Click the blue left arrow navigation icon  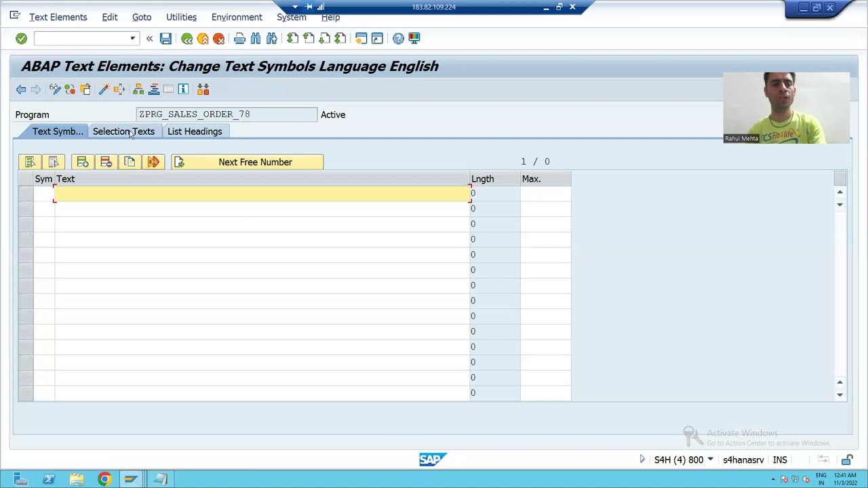[x=21, y=89]
